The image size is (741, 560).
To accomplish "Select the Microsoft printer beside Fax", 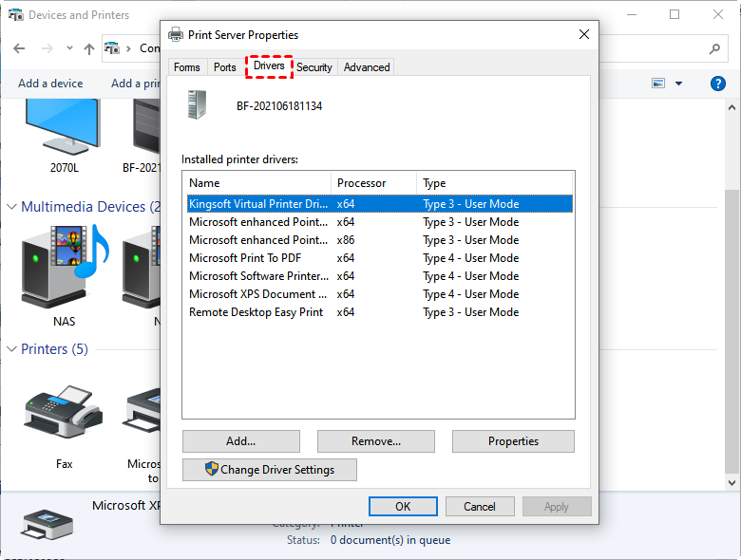I will click(142, 434).
